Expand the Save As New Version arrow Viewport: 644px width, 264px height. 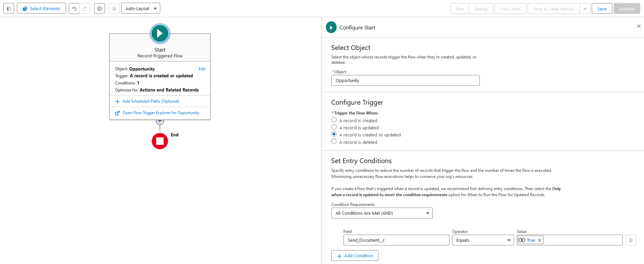585,9
